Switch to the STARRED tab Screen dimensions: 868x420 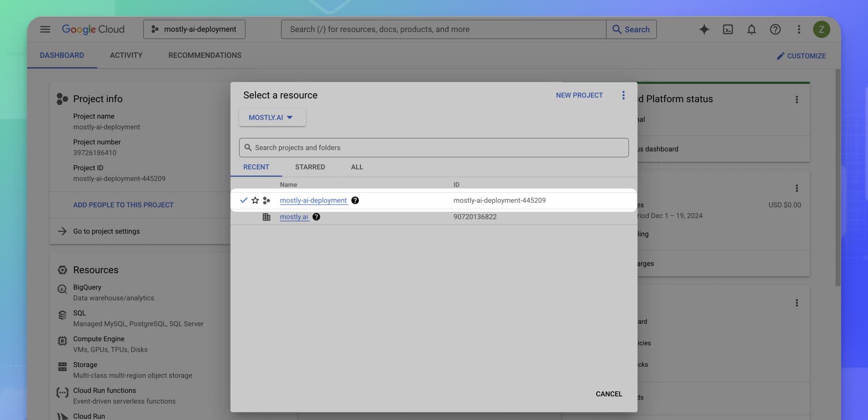coord(310,167)
